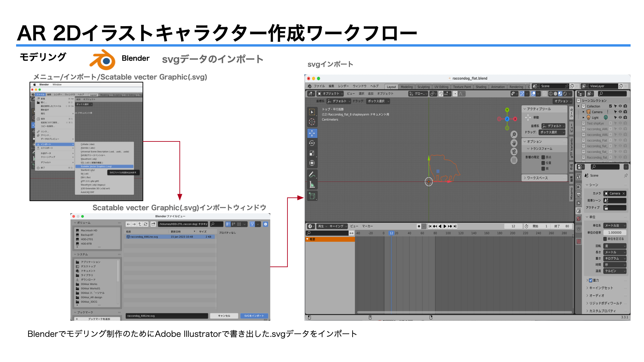Select the Add Cube tool

click(312, 196)
